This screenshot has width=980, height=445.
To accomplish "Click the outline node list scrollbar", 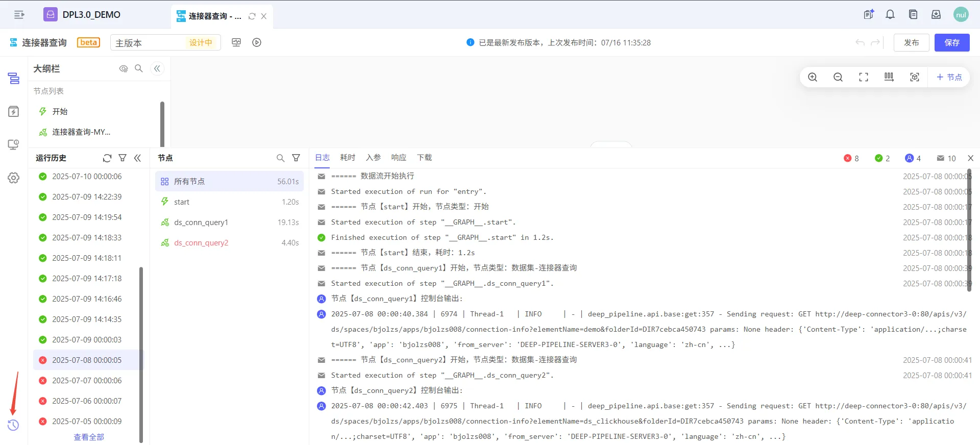I will (x=162, y=124).
